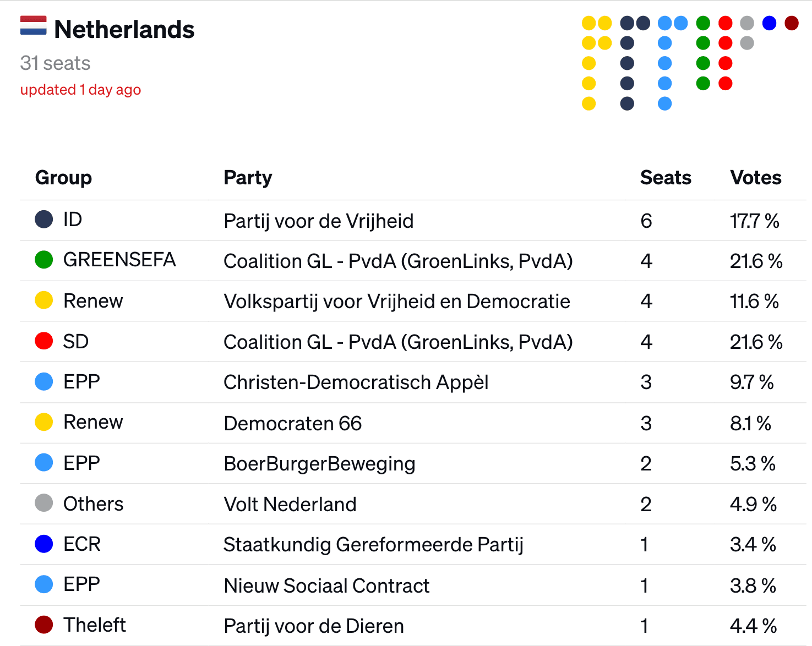Open the BoerBurgerBeweging row
The width and height of the screenshot is (812, 646).
(x=413, y=463)
